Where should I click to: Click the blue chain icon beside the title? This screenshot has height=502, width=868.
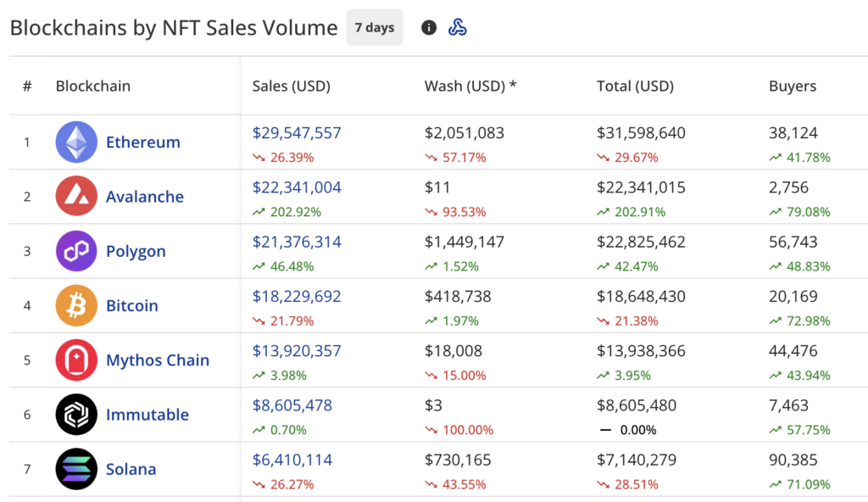pos(459,26)
